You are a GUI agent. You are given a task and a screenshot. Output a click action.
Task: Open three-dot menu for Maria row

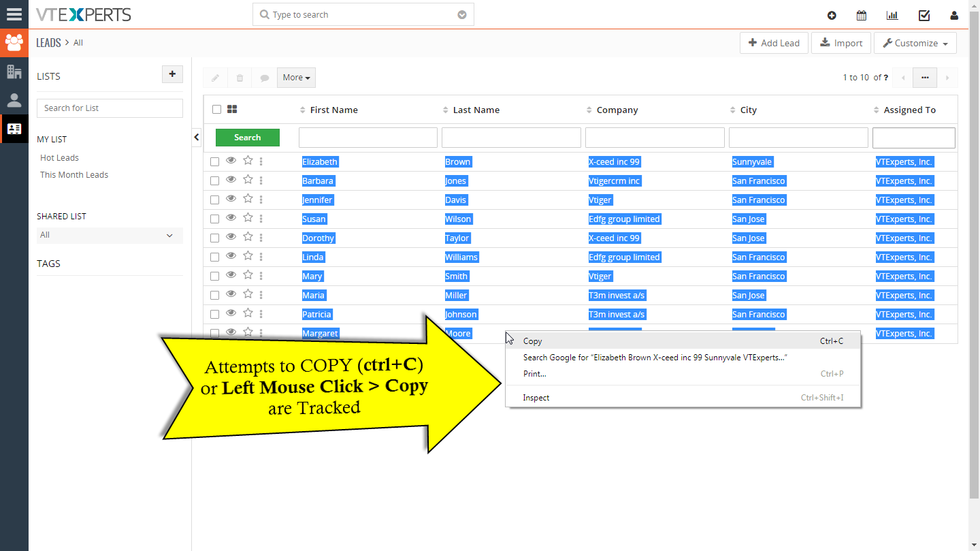[261, 295]
